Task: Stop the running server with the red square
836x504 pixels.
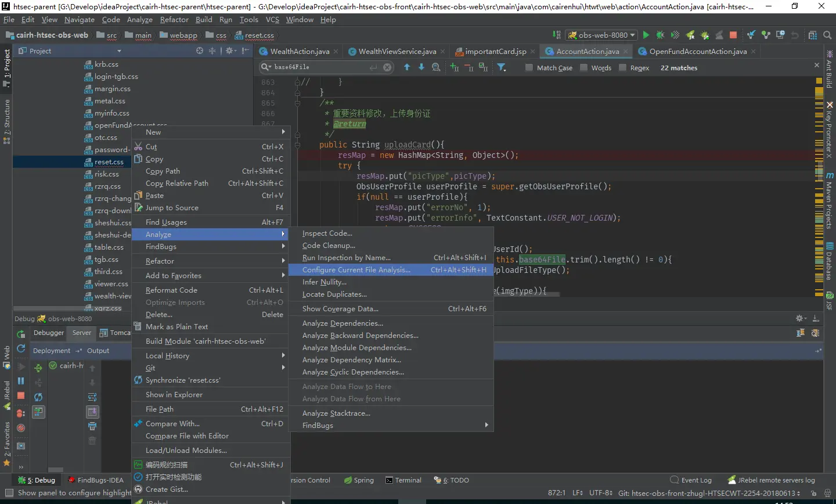Action: 733,35
